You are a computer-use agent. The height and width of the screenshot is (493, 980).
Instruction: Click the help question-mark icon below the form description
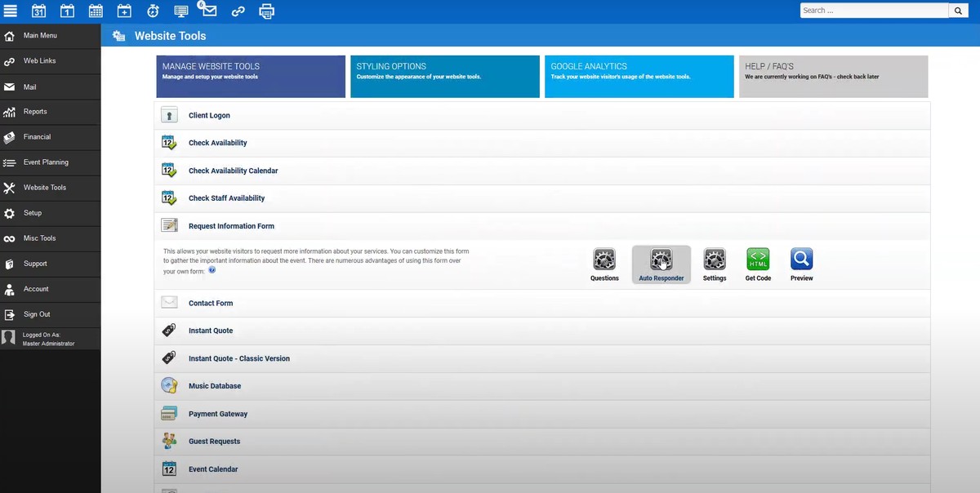(212, 271)
